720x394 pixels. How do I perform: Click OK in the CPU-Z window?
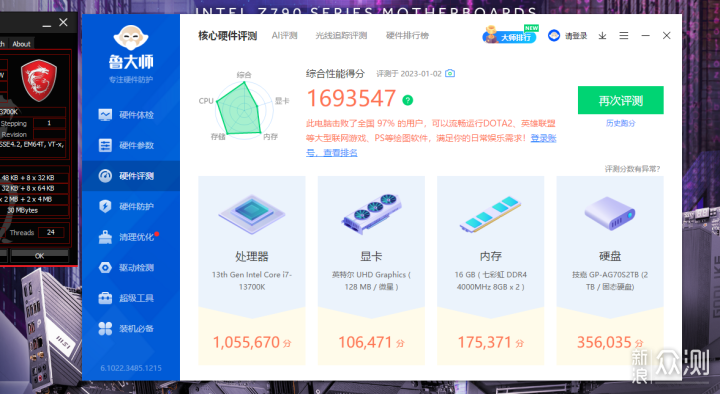39,256
